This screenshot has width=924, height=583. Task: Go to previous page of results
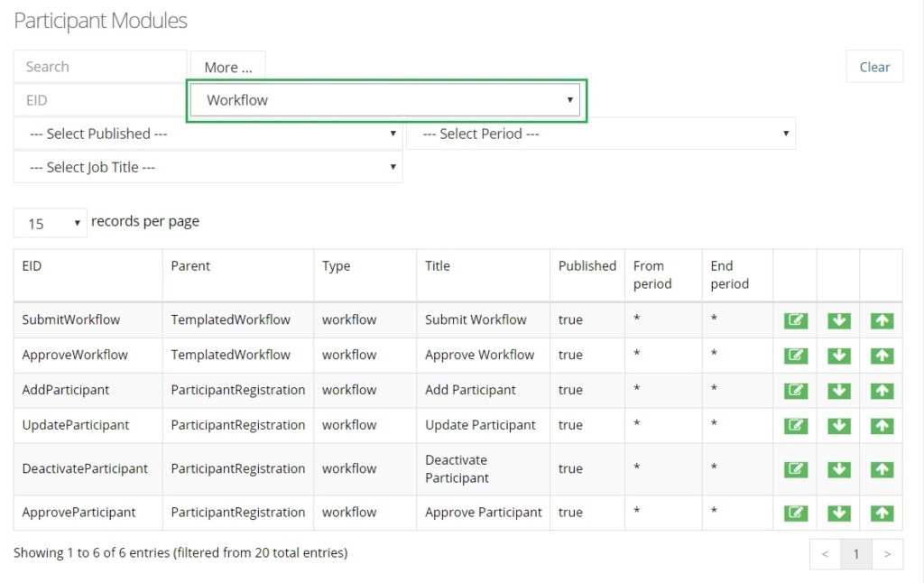pos(825,554)
